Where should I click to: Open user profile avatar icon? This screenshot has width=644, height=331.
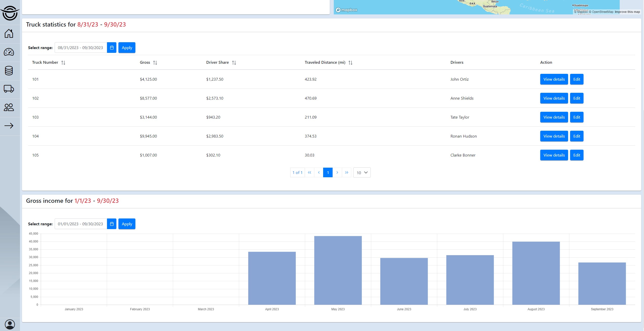10,324
